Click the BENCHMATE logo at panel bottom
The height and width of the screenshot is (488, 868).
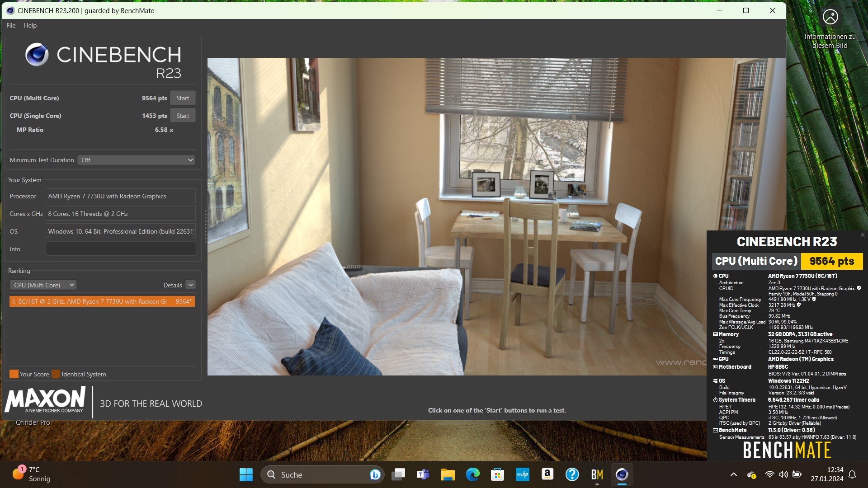pyautogui.click(x=787, y=450)
